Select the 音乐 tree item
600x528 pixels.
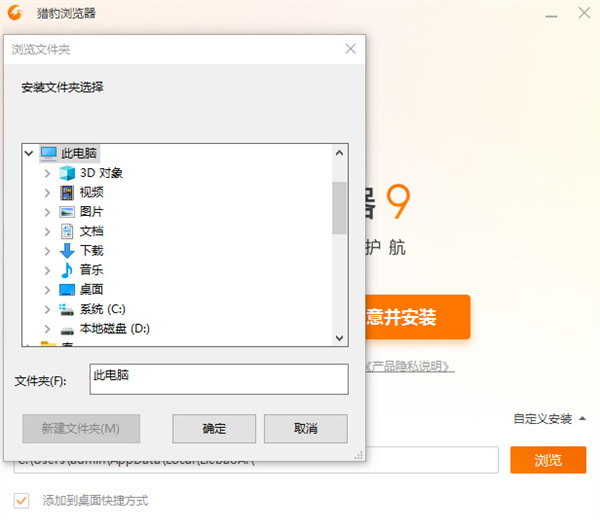[91, 270]
